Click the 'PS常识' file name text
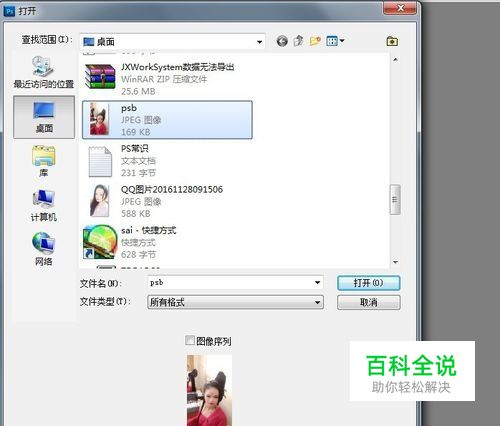Screen dimensions: 500x426 [135, 148]
